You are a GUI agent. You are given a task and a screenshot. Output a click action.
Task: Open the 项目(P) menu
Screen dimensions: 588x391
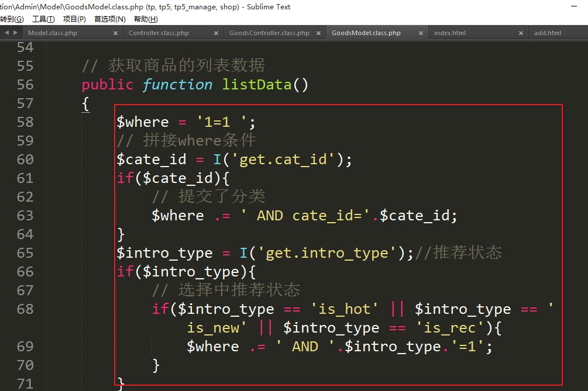[74, 19]
